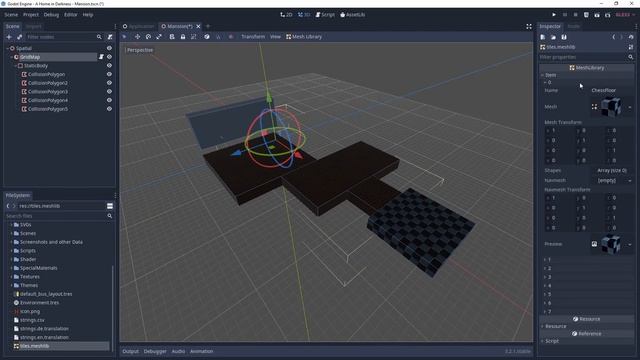The width and height of the screenshot is (640, 360).
Task: Open the Mesh Library menu button
Action: coord(304,37)
